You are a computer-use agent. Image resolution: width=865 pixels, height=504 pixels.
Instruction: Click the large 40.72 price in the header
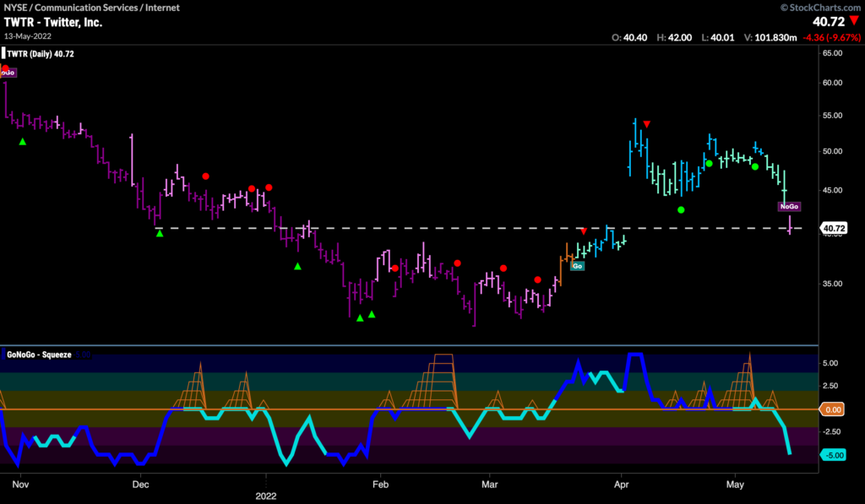coord(829,21)
